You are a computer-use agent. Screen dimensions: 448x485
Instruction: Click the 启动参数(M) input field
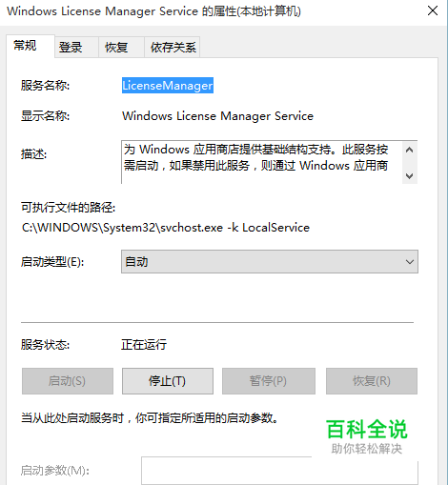coord(279,471)
